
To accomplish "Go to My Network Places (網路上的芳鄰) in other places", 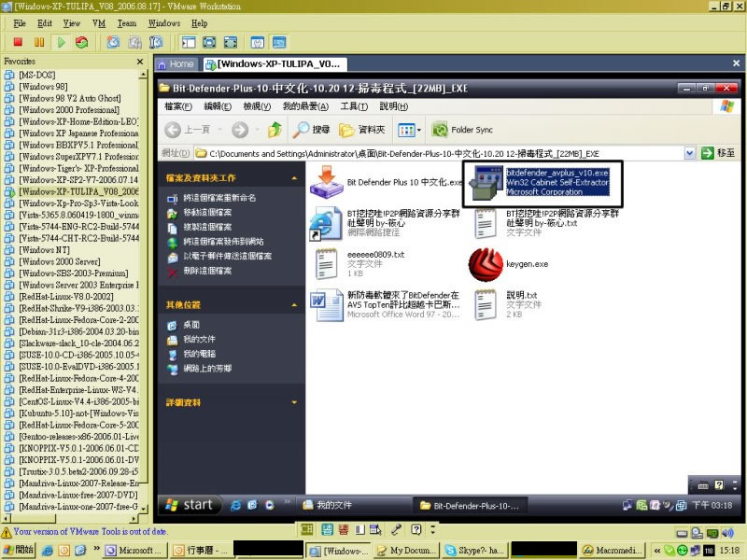I will [x=207, y=369].
